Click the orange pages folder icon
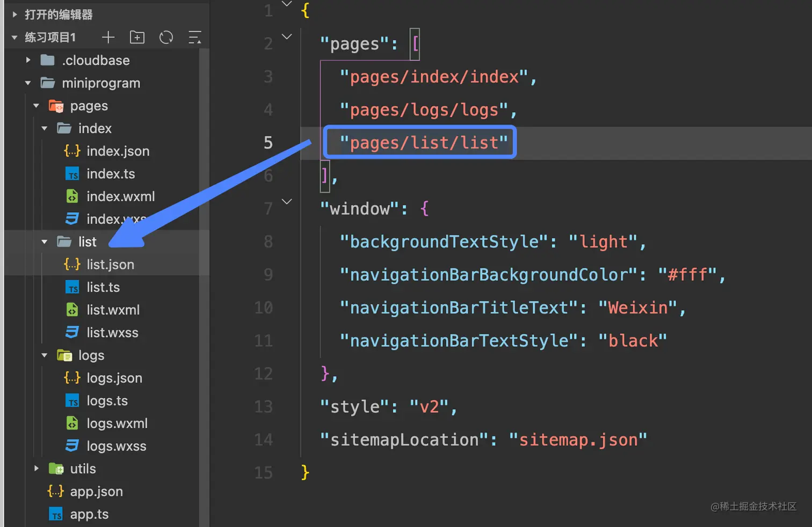 click(x=56, y=106)
